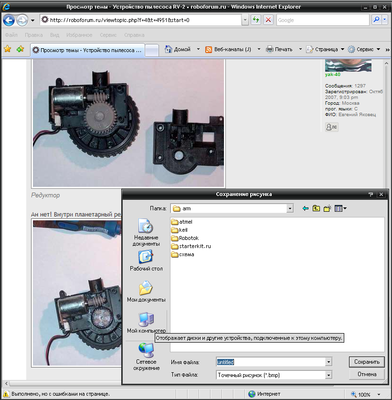
Task: Open My Documents in places bar
Action: [146, 291]
